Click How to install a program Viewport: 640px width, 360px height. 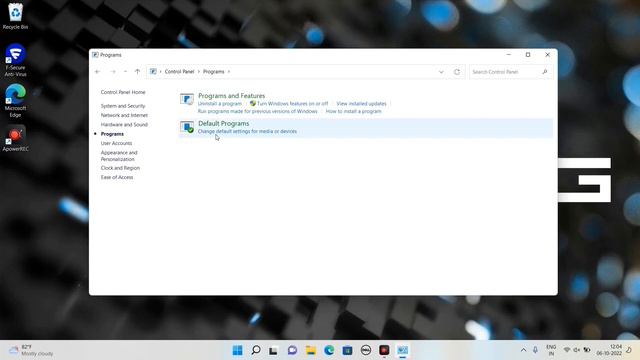[353, 111]
